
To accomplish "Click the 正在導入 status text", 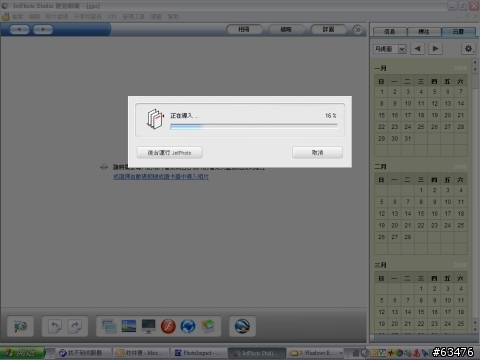I will click(184, 116).
